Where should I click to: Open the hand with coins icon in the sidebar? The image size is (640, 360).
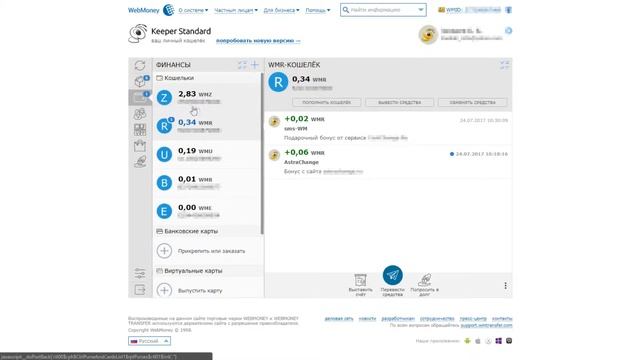point(140,162)
